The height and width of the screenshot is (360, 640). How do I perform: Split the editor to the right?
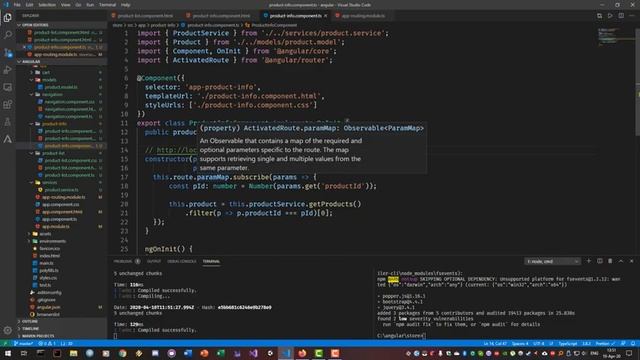pyautogui.click(x=621, y=16)
